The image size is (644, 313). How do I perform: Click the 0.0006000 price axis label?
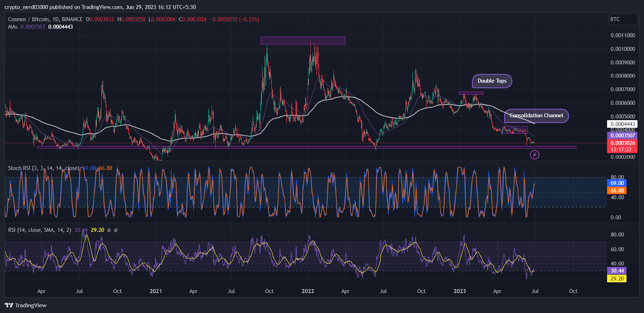coord(623,103)
